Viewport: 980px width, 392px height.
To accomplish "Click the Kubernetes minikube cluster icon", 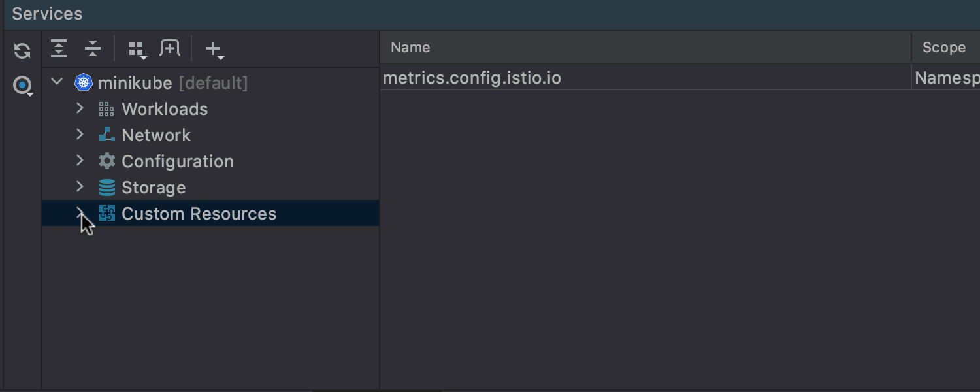I will click(84, 83).
